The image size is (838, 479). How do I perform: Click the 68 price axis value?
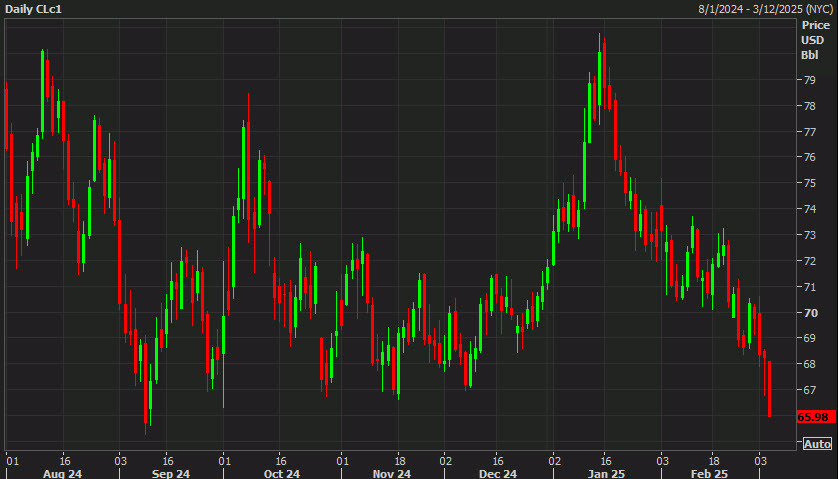(809, 364)
